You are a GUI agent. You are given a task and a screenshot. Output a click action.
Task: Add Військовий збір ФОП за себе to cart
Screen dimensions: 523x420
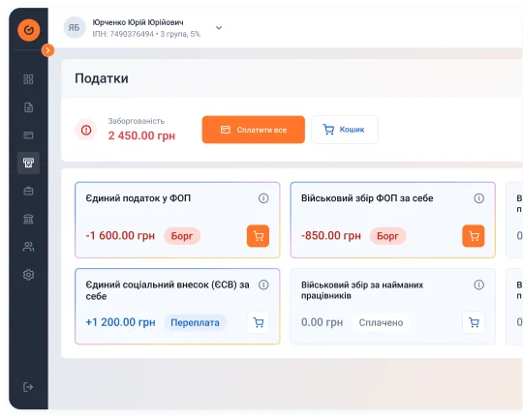tap(474, 236)
